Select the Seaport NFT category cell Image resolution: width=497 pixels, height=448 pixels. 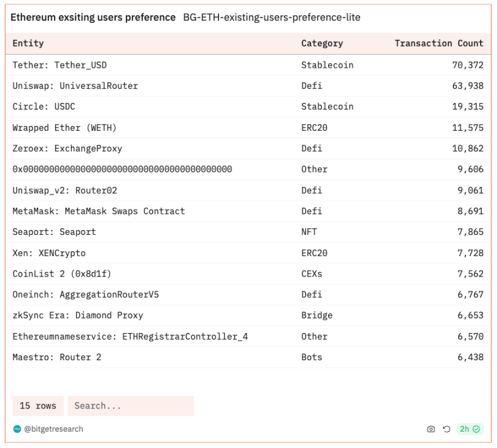(x=309, y=232)
